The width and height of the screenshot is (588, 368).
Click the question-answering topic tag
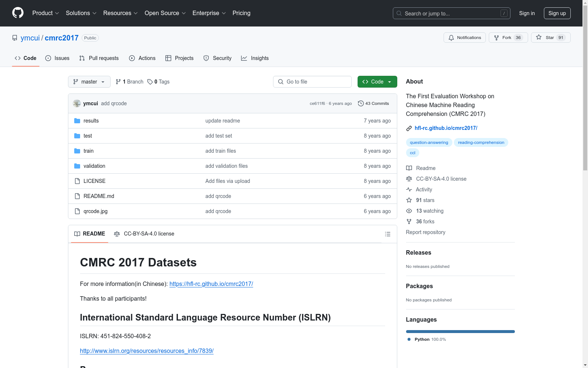[x=429, y=142]
